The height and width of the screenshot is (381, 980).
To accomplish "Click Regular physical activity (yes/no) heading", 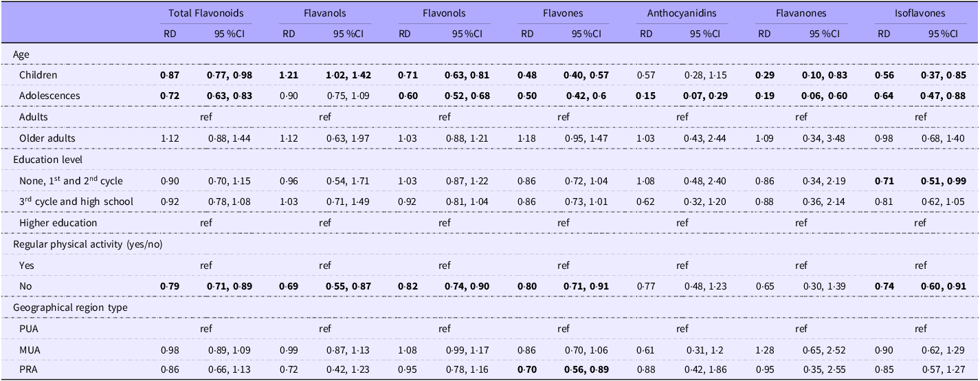I will point(88,243).
